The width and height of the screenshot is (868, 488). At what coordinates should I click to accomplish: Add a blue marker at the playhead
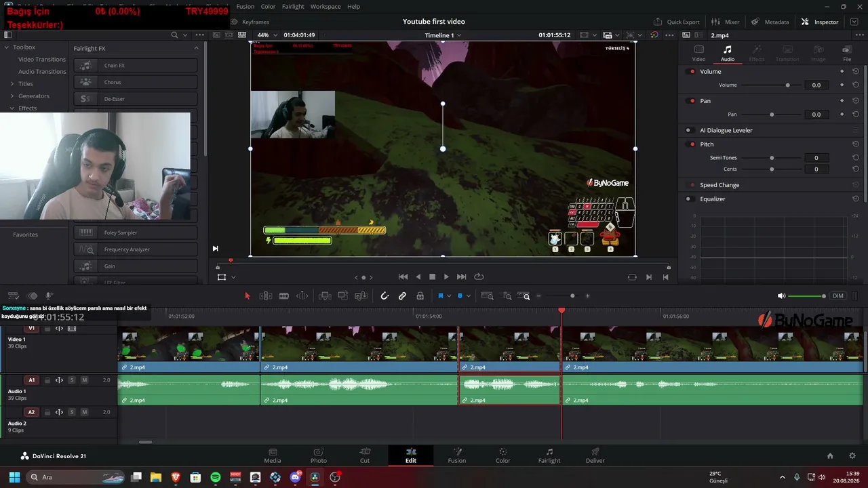pos(460,296)
